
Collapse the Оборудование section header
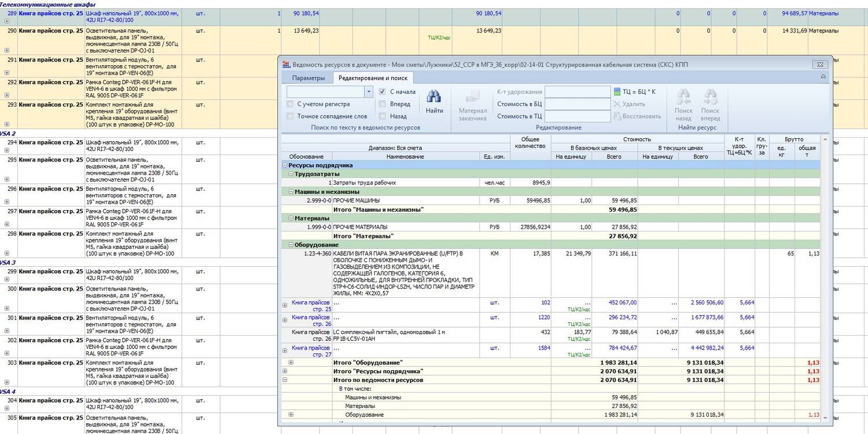(291, 245)
